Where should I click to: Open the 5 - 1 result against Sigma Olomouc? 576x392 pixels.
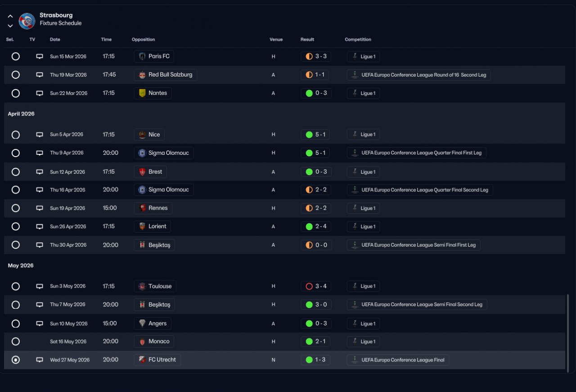click(315, 153)
